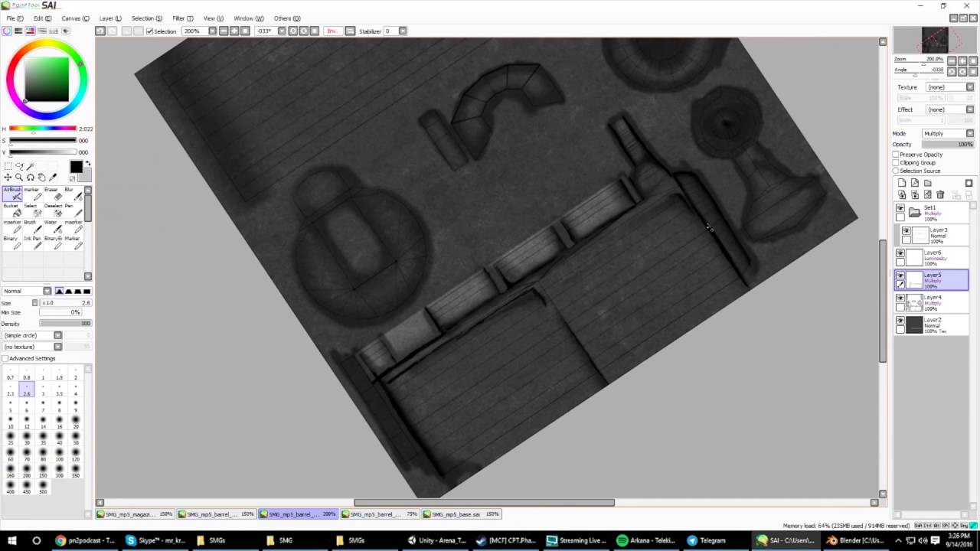This screenshot has height=551, width=980.
Task: Show the color wheel panel
Action: [x=7, y=31]
